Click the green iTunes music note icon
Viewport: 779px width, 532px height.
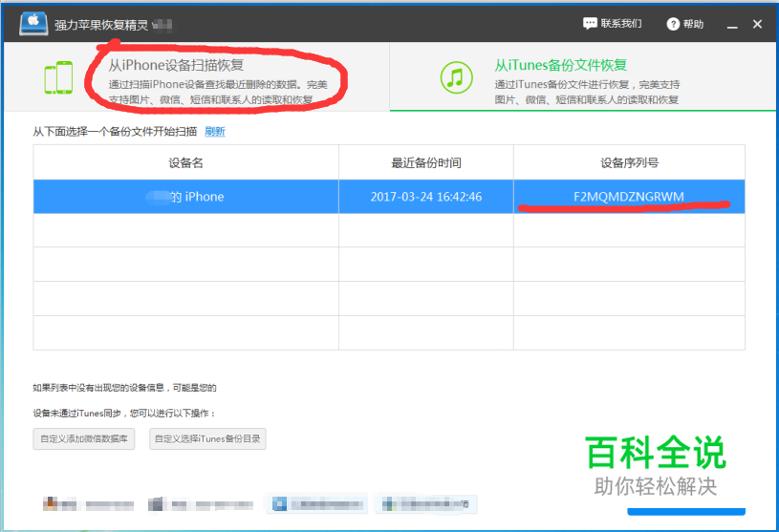(456, 77)
